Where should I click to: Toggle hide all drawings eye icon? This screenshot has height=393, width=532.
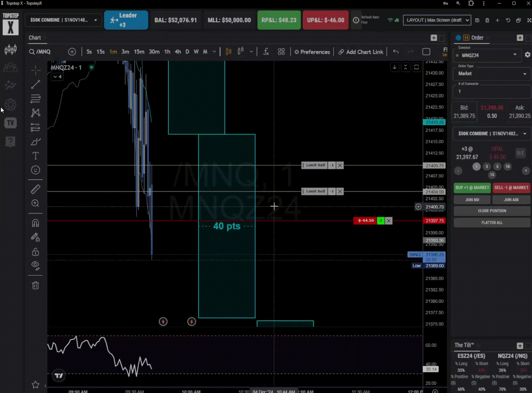pyautogui.click(x=35, y=266)
